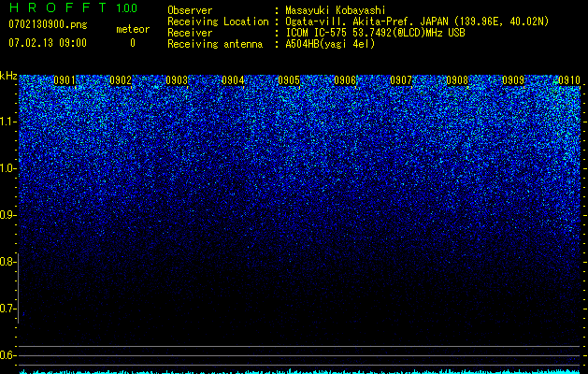Click the receiver text ICOM IC-575 53.7492
588x374 pixels.
(x=340, y=33)
